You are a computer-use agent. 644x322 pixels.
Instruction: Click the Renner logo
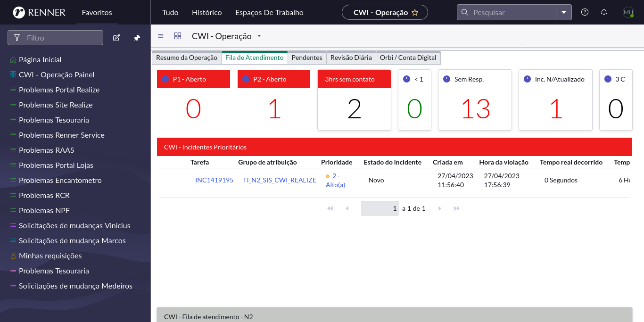pos(39,12)
